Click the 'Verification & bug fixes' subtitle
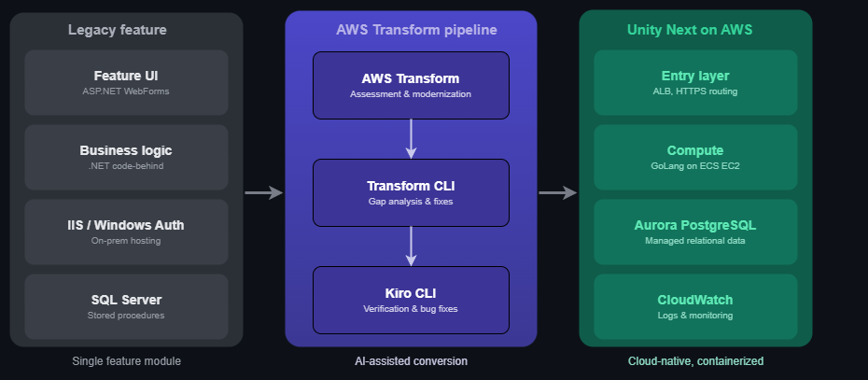The image size is (868, 380). tap(411, 309)
